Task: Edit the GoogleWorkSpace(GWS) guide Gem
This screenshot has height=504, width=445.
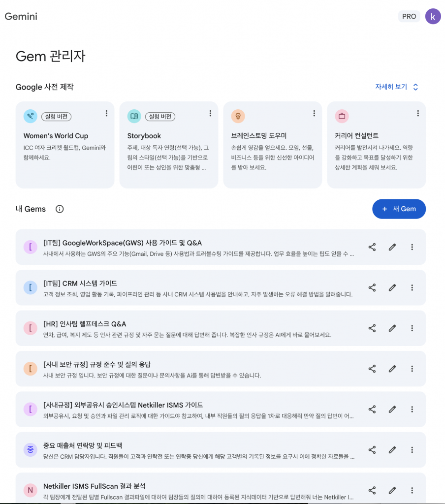Action: pyautogui.click(x=392, y=247)
